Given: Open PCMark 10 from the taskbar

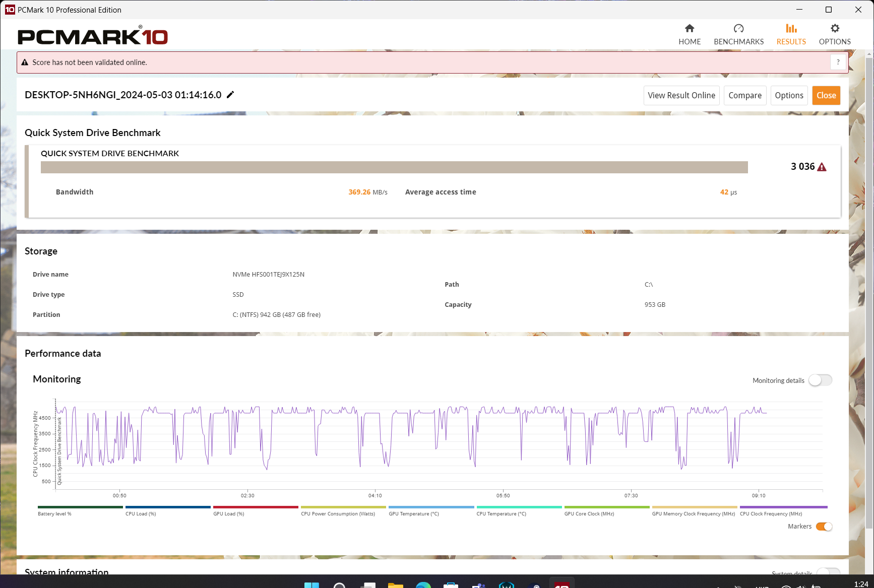Looking at the screenshot, I should coord(562,584).
